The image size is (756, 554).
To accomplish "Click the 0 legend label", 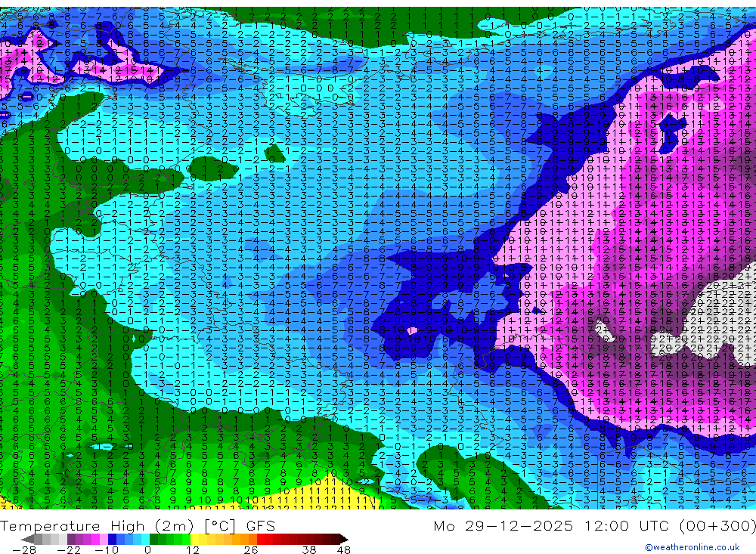I will [x=147, y=550].
